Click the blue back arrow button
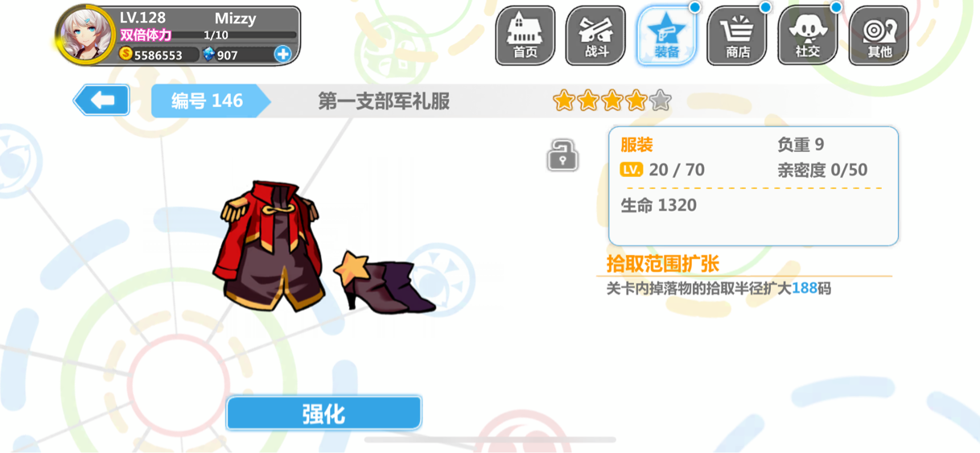The height and width of the screenshot is (453, 980). click(x=101, y=101)
